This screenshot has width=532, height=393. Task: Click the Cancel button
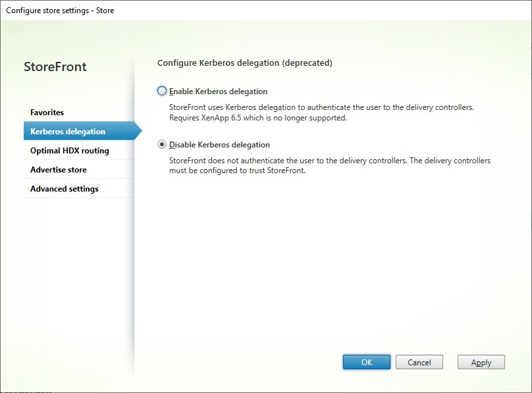(419, 362)
